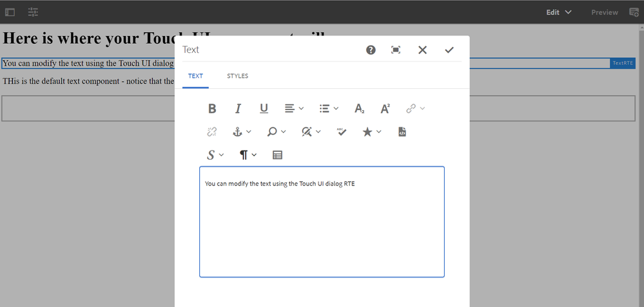
Task: Apply superscript formatting
Action: (x=385, y=109)
